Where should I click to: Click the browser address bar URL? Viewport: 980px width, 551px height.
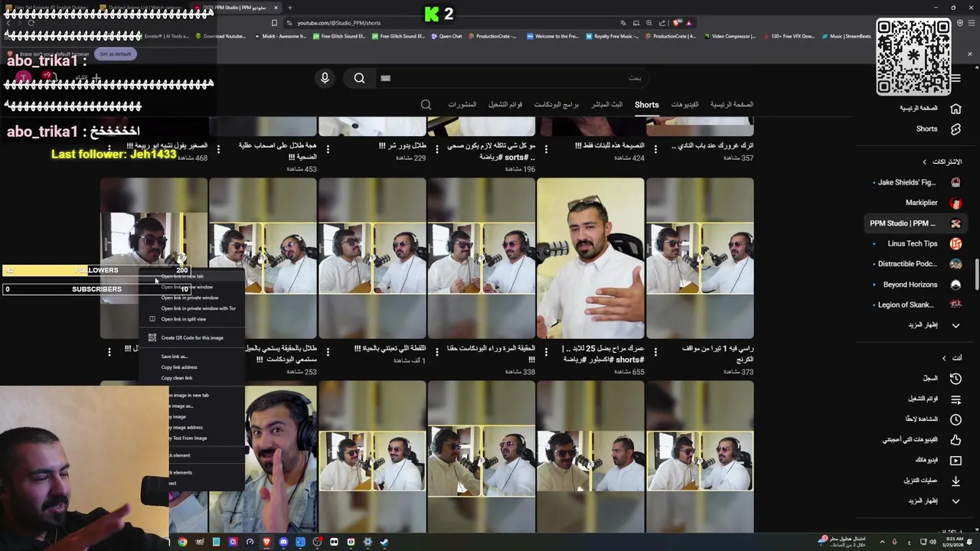pyautogui.click(x=339, y=23)
